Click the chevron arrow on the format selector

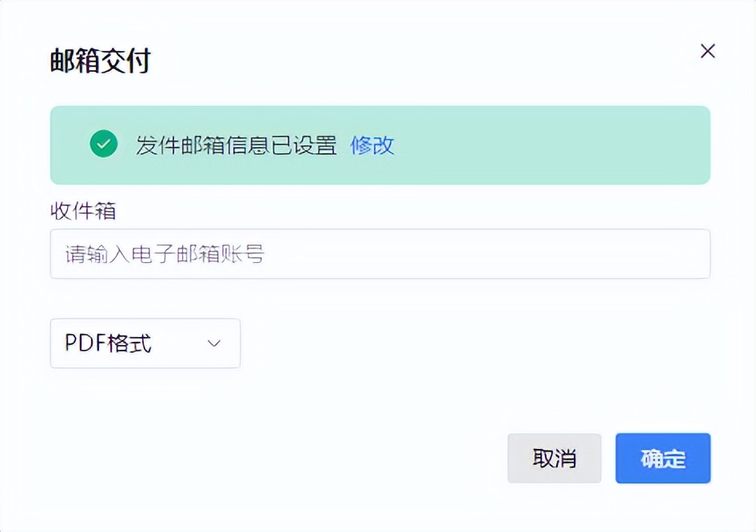[x=213, y=343]
